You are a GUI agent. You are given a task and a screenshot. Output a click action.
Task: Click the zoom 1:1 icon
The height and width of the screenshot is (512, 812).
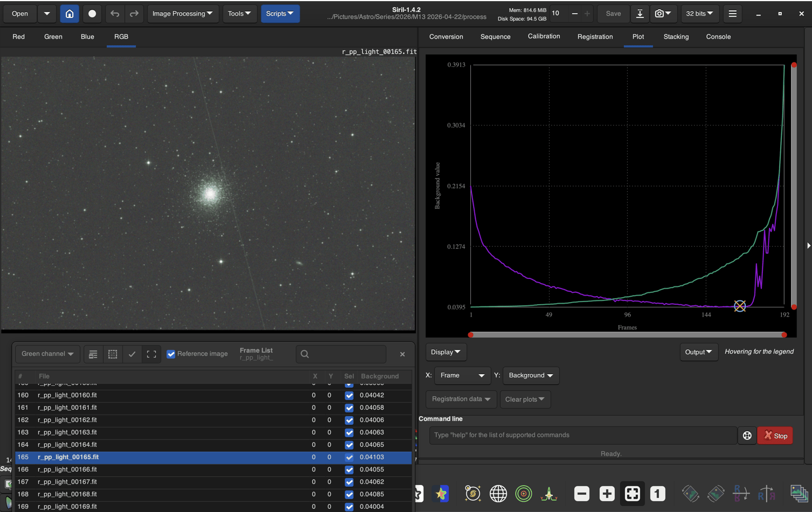click(657, 493)
